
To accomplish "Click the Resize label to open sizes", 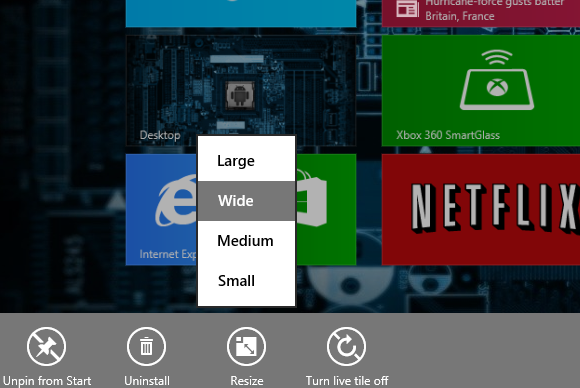I will tap(247, 381).
